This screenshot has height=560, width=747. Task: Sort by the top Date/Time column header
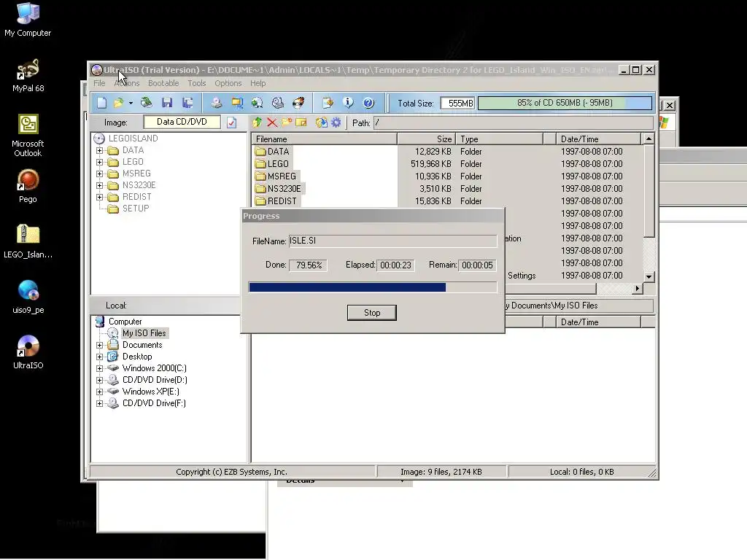click(x=598, y=139)
